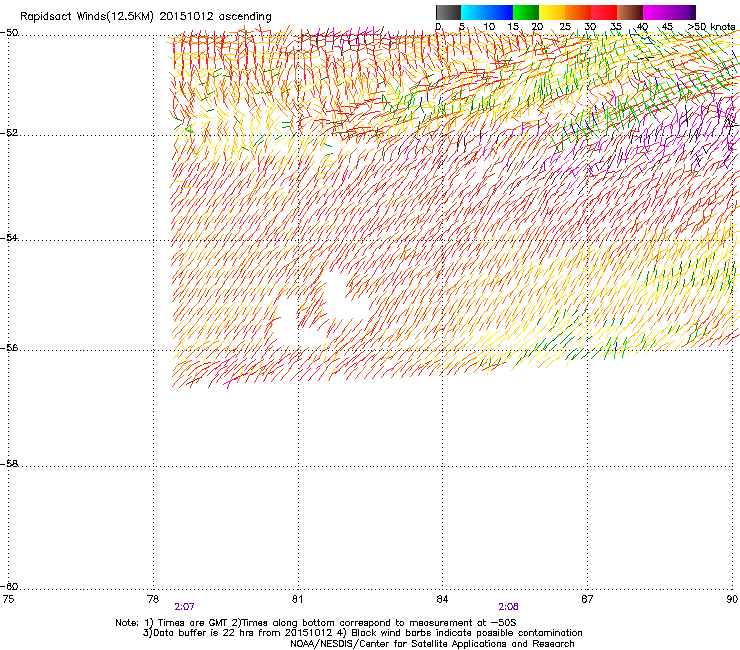Screen dimensions: 740x650
Task: Click the -54 latitude axis label
Action: tap(9, 237)
